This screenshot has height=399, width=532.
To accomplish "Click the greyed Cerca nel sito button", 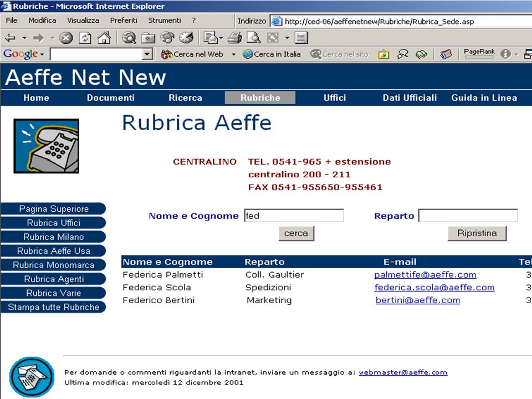I will click(x=339, y=54).
